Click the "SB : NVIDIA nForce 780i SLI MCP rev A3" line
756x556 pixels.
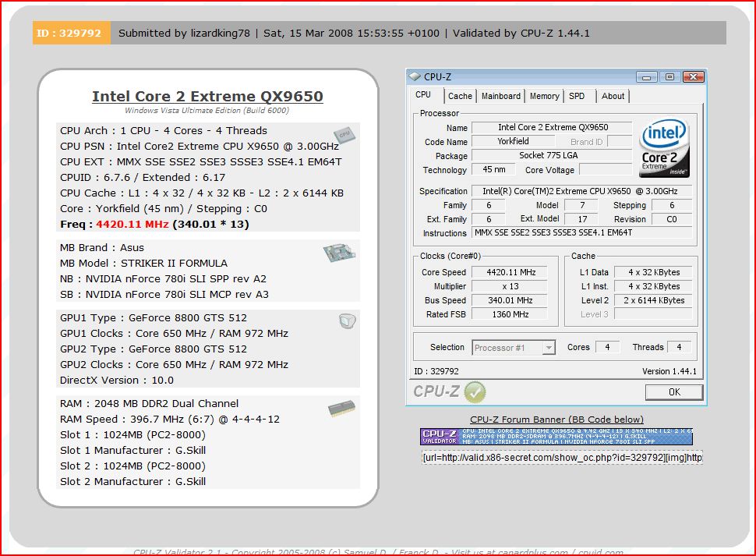[x=164, y=294]
